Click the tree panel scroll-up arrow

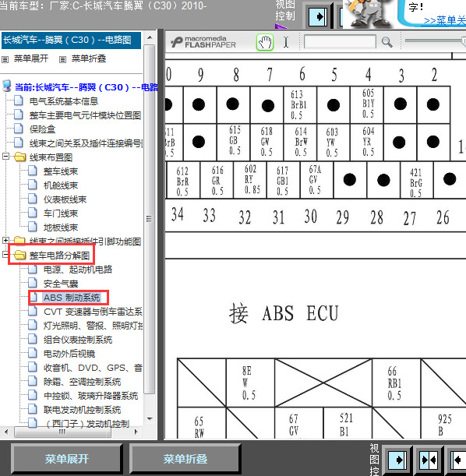coord(150,37)
